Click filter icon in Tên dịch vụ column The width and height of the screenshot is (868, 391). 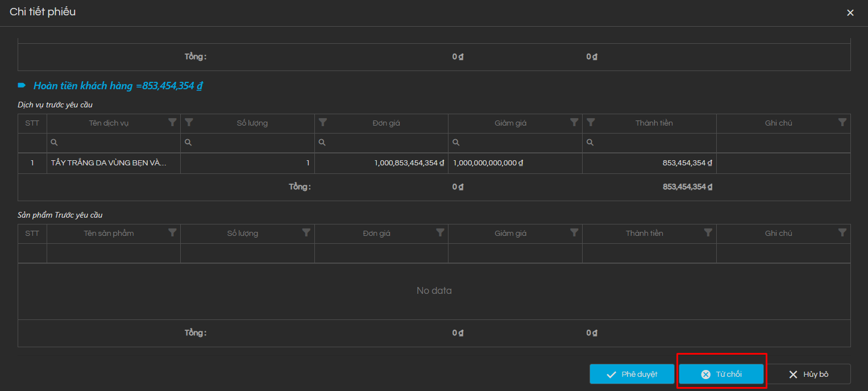pyautogui.click(x=172, y=122)
